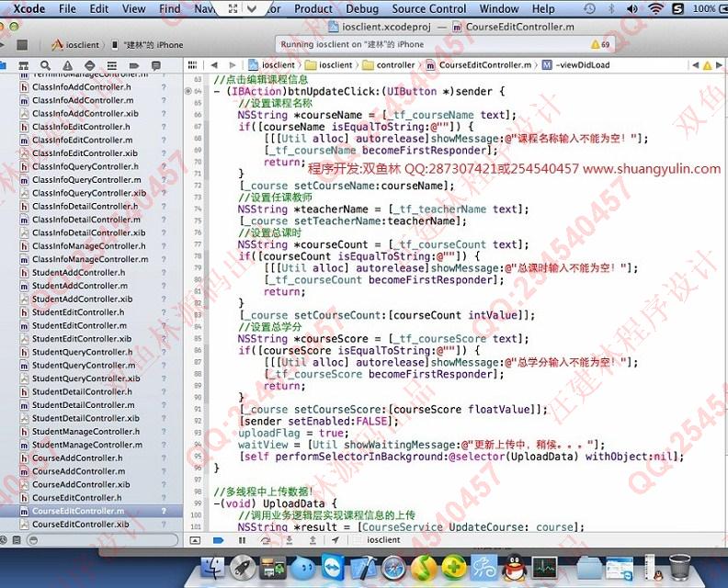Click controller folder in jump bar
This screenshot has height=588, width=728.
(389, 65)
